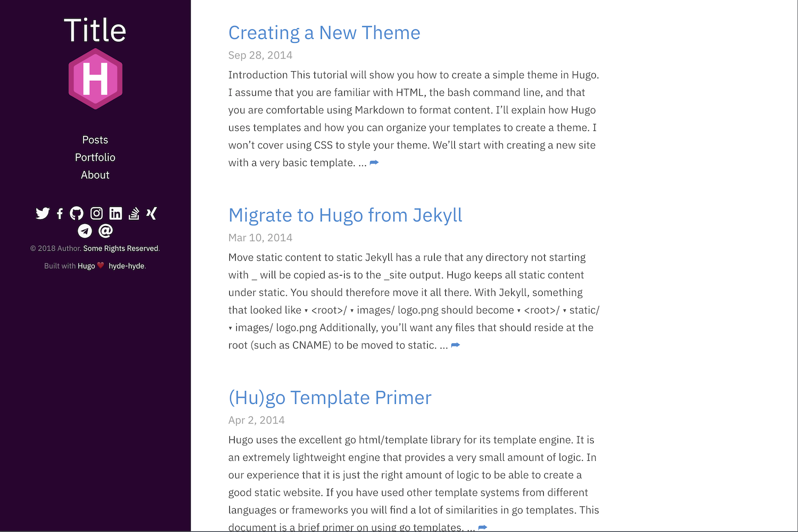This screenshot has height=532, width=798.
Task: Click the Facebook icon in sidebar
Action: tap(60, 213)
